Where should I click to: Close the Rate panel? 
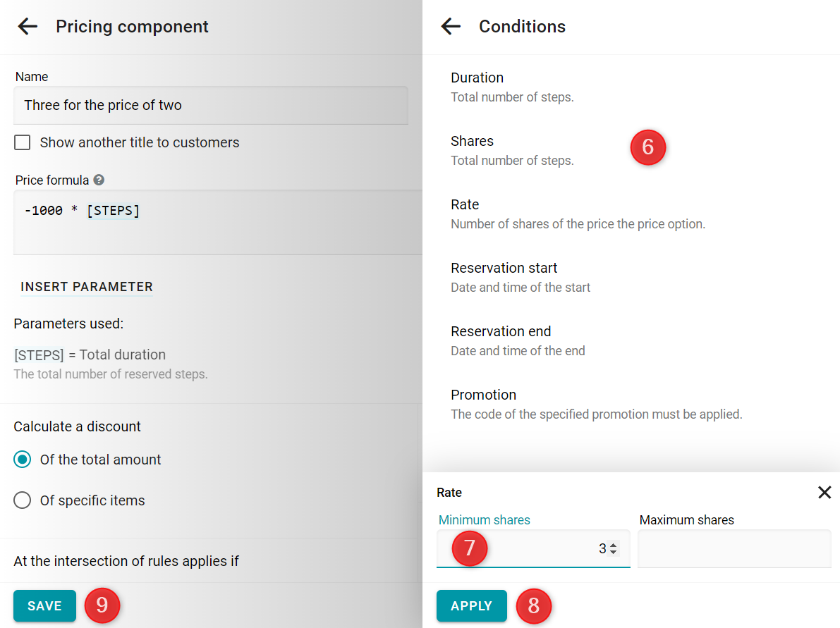(824, 492)
